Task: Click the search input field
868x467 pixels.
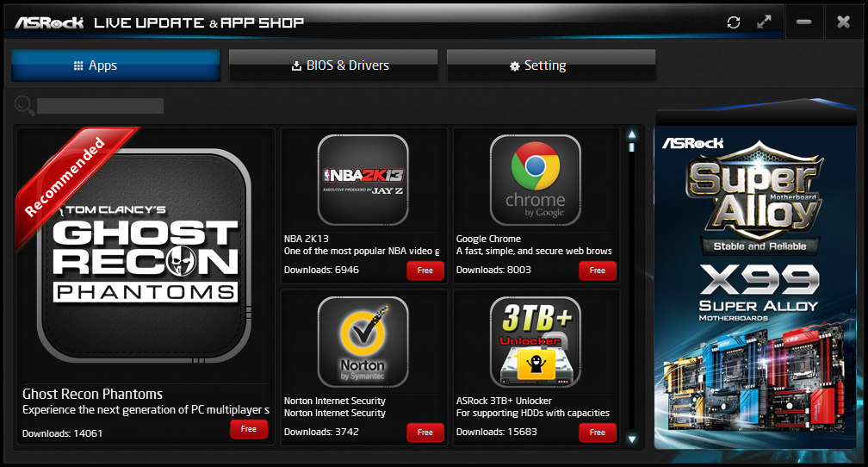Action: [x=100, y=106]
